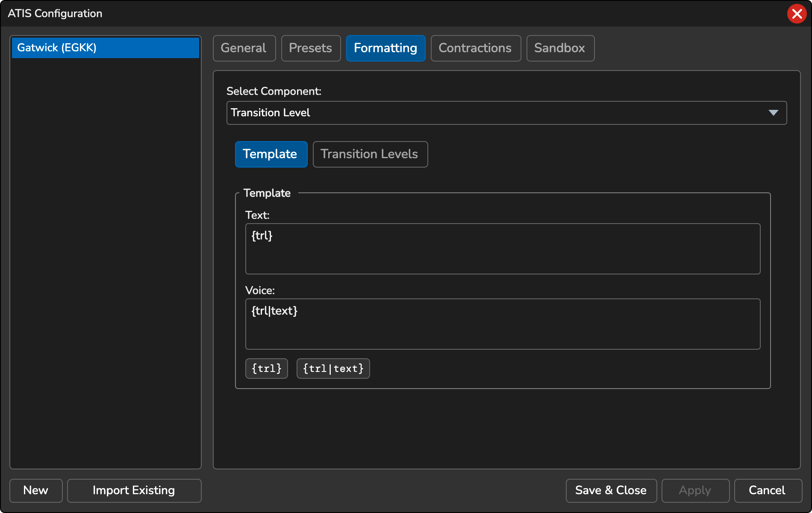This screenshot has height=513, width=812.
Task: Select the Template sub-tab
Action: pos(271,154)
